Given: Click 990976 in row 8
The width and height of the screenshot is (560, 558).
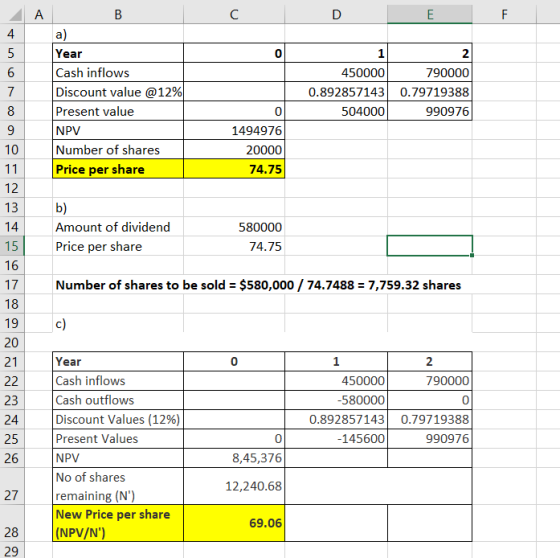Looking at the screenshot, I should click(430, 111).
